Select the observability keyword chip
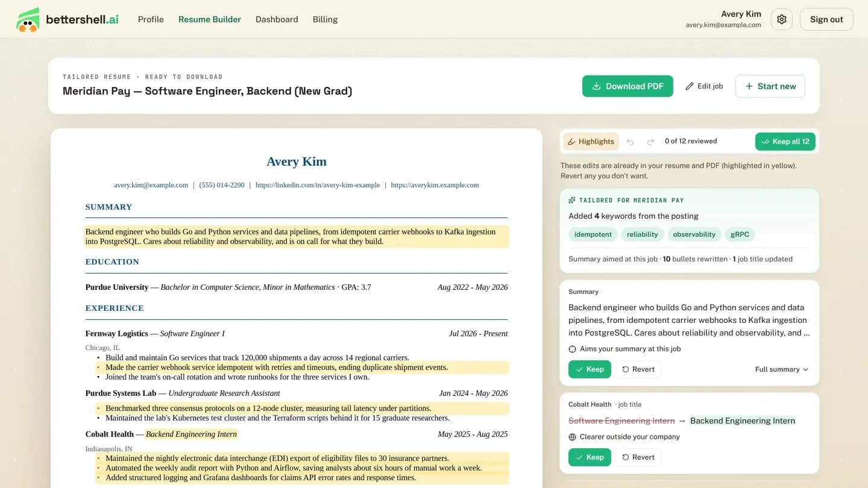 (694, 234)
